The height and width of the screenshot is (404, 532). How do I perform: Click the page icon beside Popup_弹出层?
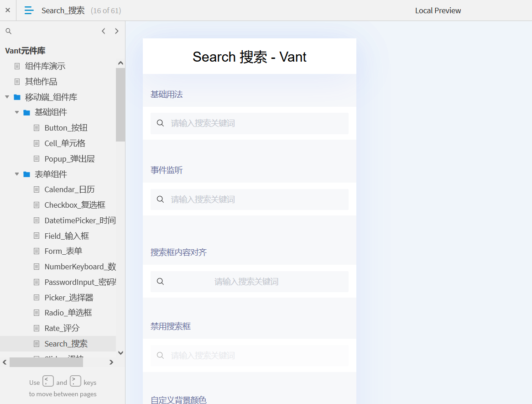(x=37, y=159)
